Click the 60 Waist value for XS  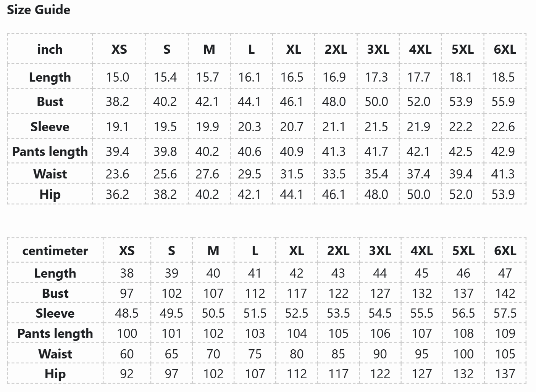127,354
